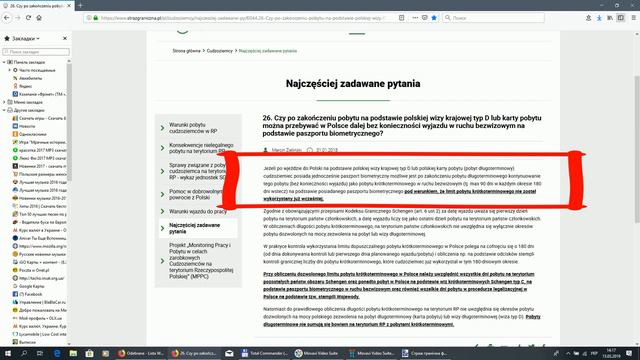Click the Pocket save icon
This screenshot has height=360, width=640.
point(424,18)
